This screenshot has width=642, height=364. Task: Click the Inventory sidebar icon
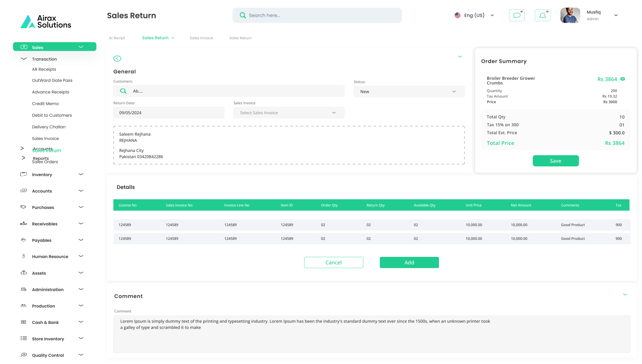[24, 174]
